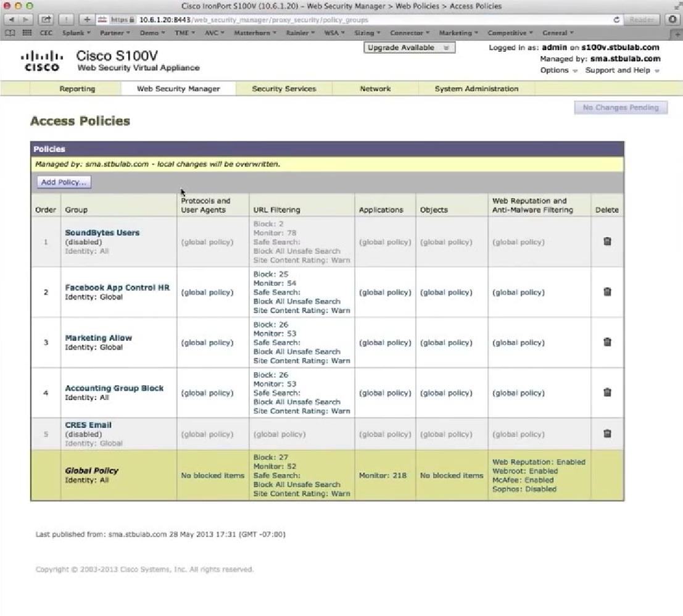Click the No Changes Pending button

(621, 107)
